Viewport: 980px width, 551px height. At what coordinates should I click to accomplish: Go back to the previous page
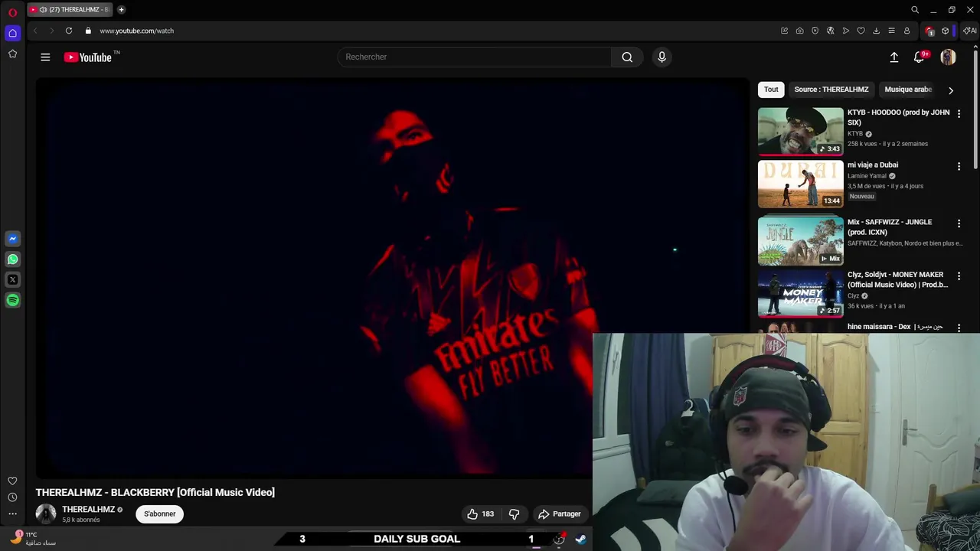[x=35, y=31]
